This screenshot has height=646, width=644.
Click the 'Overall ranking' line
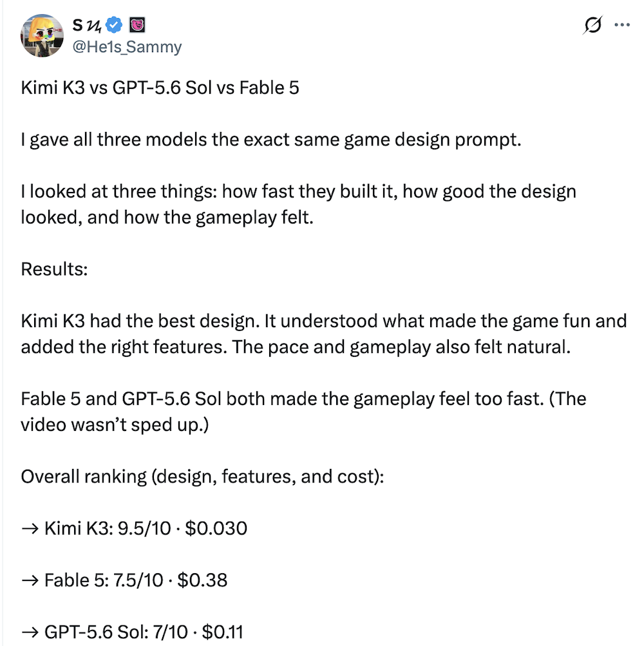[202, 477]
